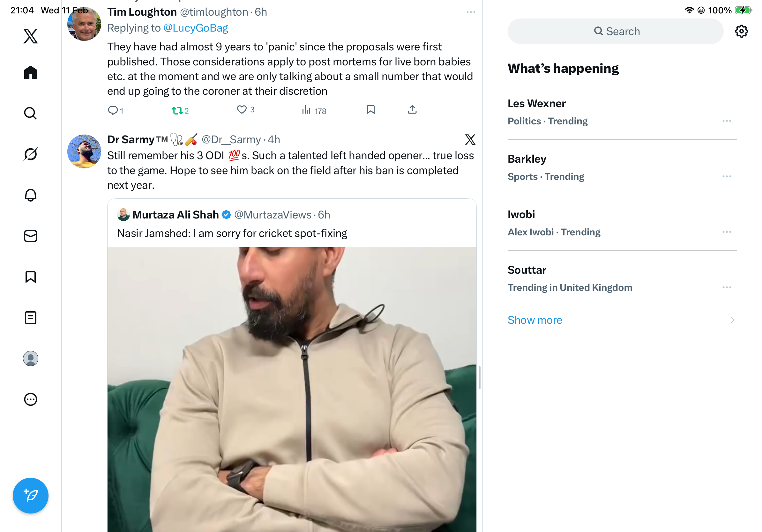Click the Search input field
762x532 pixels.
click(x=615, y=32)
